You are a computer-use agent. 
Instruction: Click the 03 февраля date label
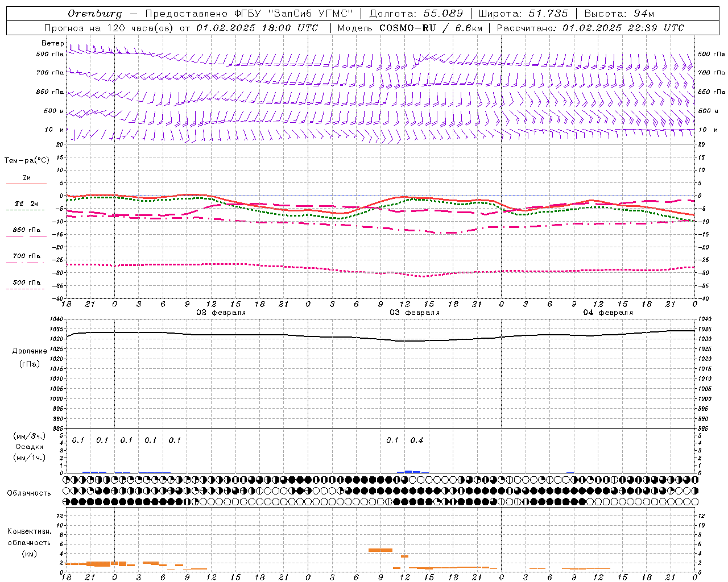point(415,313)
